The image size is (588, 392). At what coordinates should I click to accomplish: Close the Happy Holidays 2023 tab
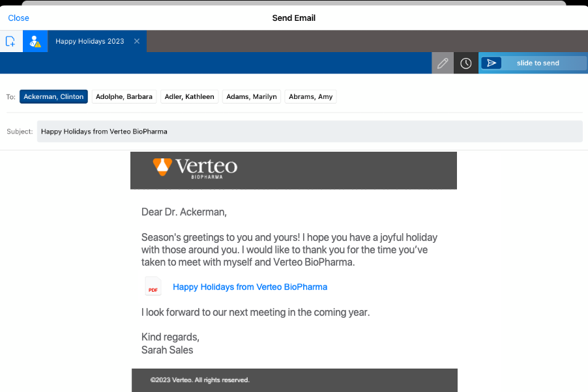click(137, 41)
